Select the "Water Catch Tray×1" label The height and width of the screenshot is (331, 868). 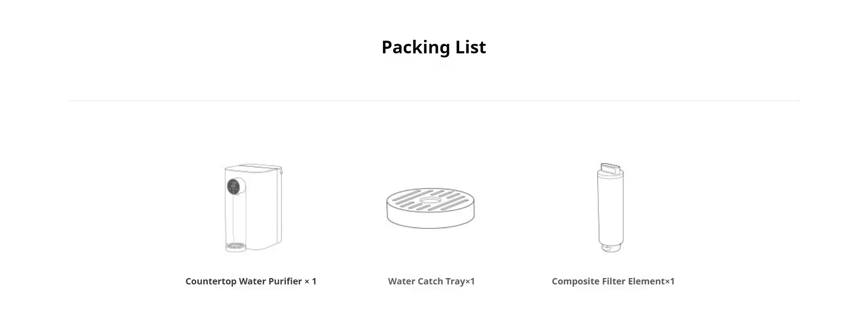(x=432, y=281)
